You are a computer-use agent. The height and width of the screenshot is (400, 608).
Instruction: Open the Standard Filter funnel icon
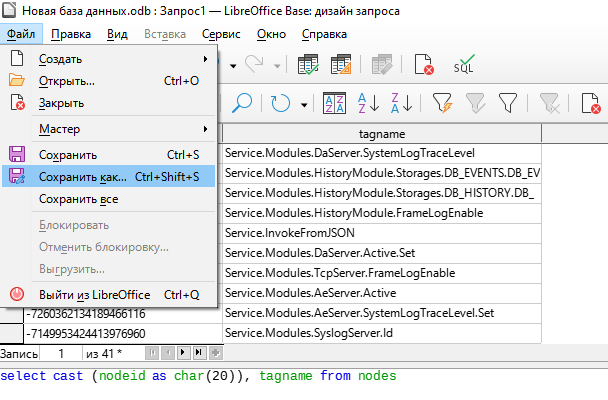click(508, 104)
